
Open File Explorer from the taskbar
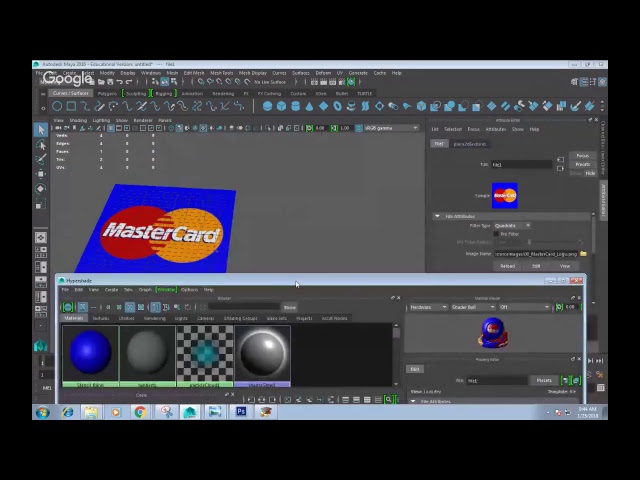pos(91,411)
